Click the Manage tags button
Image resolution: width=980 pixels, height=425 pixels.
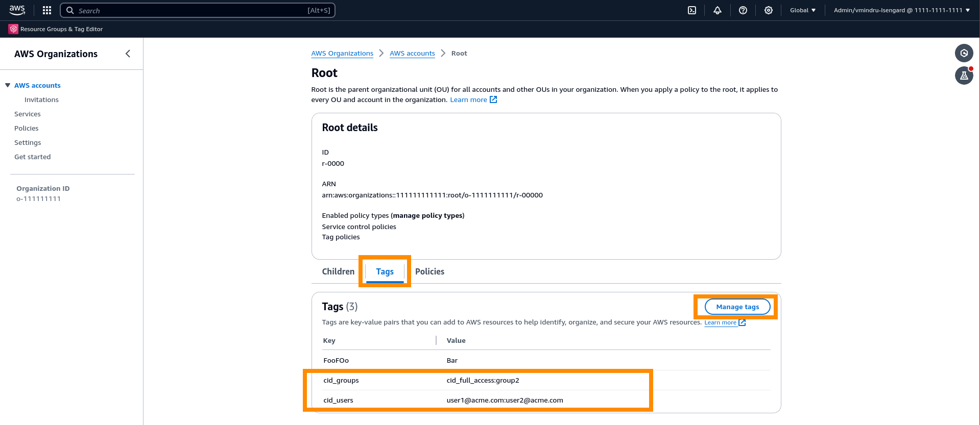(737, 307)
